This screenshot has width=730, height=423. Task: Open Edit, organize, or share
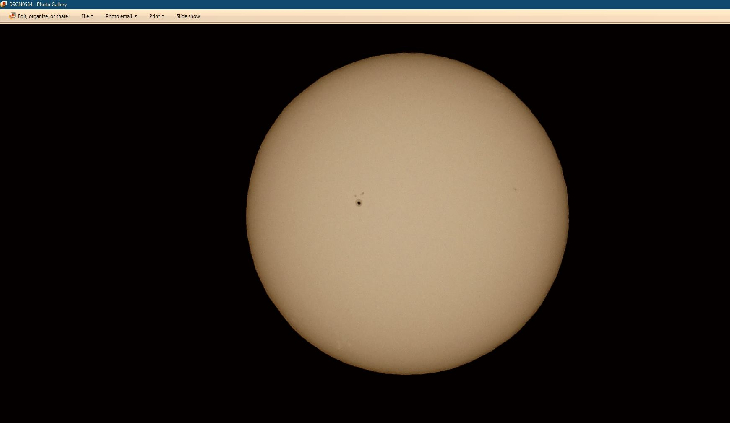(x=43, y=16)
